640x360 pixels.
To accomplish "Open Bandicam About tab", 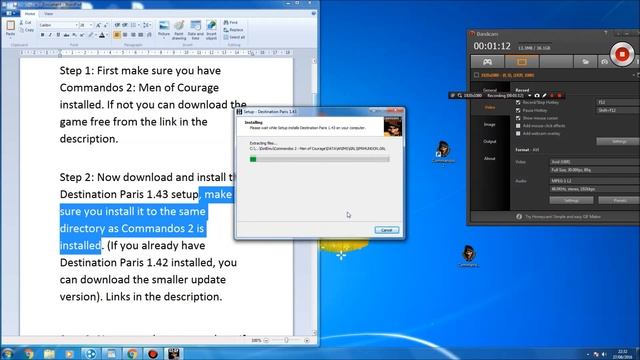I will 490,158.
